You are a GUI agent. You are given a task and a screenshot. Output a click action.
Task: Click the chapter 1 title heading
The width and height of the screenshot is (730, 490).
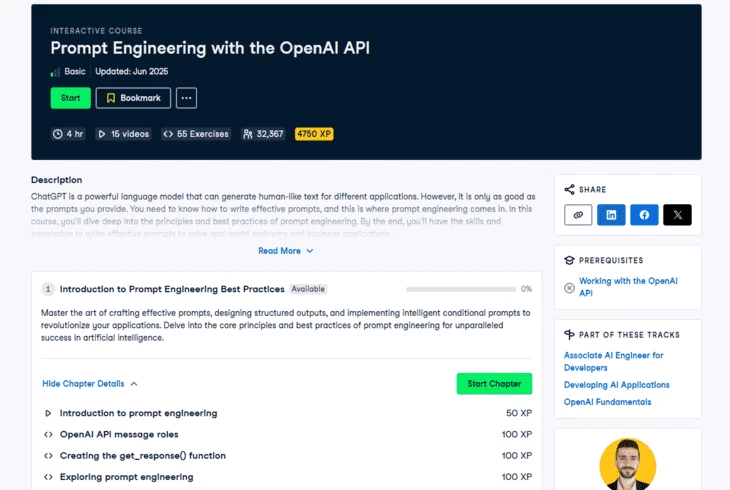[x=172, y=289]
